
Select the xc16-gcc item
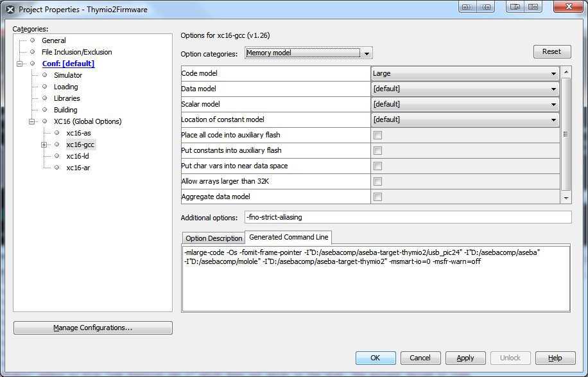click(x=80, y=145)
